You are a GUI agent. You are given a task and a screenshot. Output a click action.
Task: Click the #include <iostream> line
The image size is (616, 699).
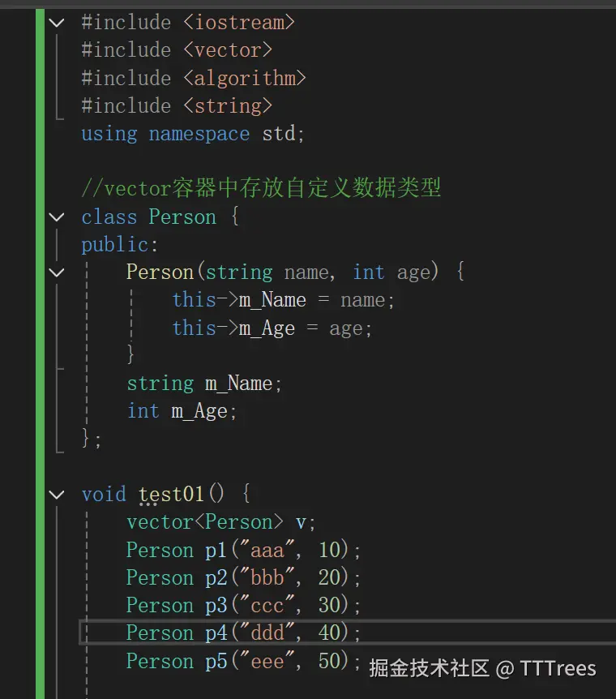tap(188, 22)
